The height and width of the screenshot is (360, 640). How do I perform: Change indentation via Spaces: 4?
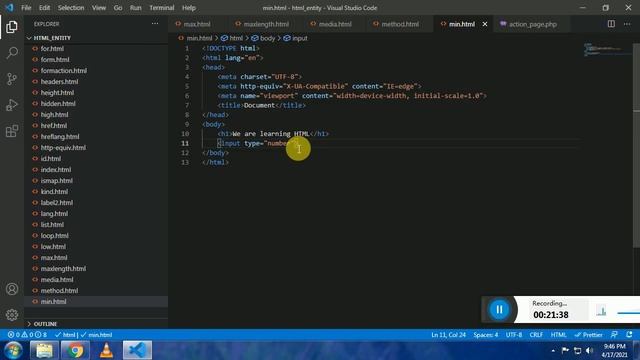(x=486, y=335)
